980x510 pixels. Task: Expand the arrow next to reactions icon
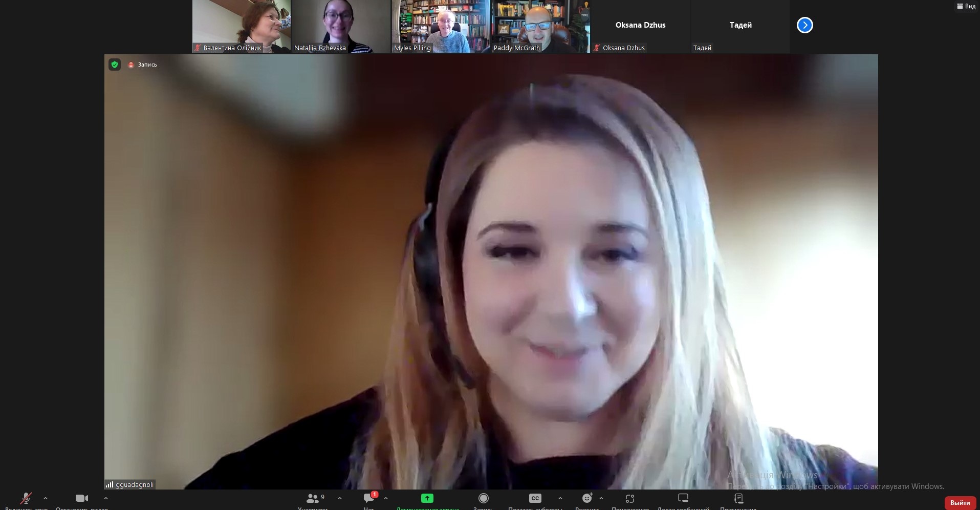tap(601, 498)
